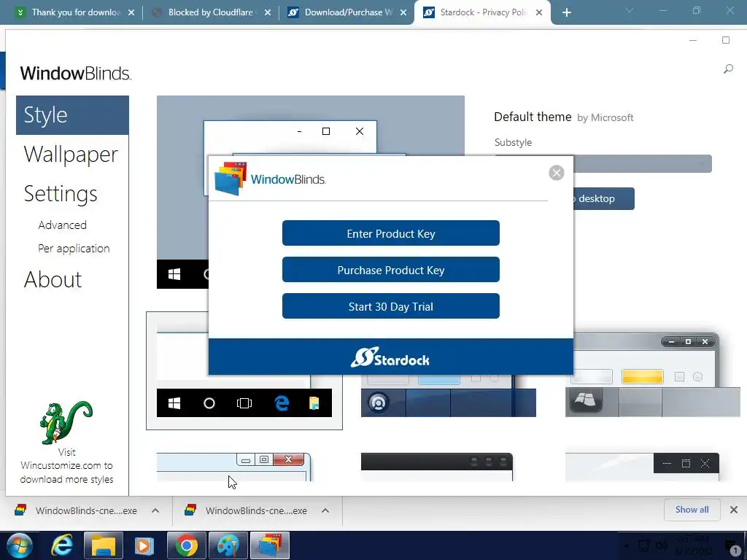Screen dimensions: 747x560
Task: Maximize the WindowBlinds window
Action: 726,41
